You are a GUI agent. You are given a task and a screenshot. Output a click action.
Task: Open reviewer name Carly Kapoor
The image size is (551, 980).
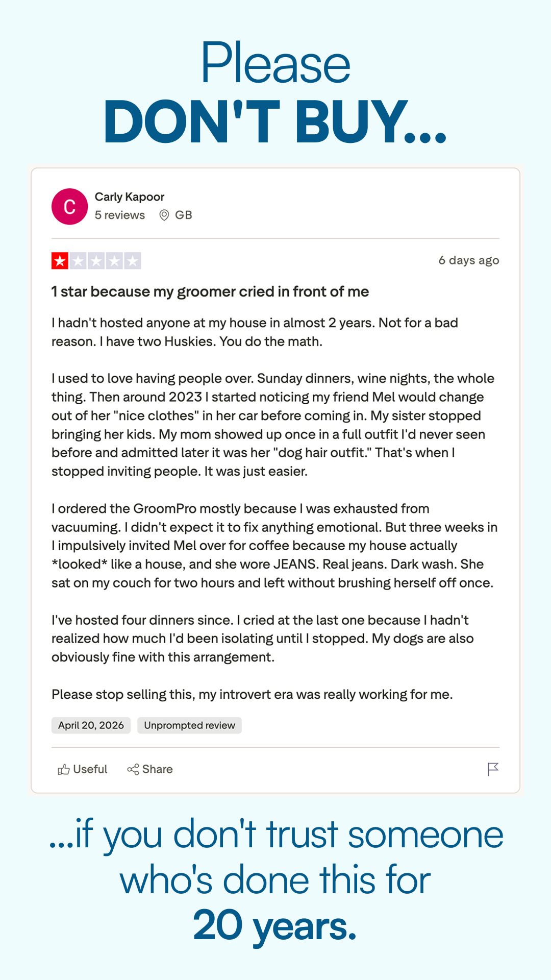pyautogui.click(x=130, y=197)
